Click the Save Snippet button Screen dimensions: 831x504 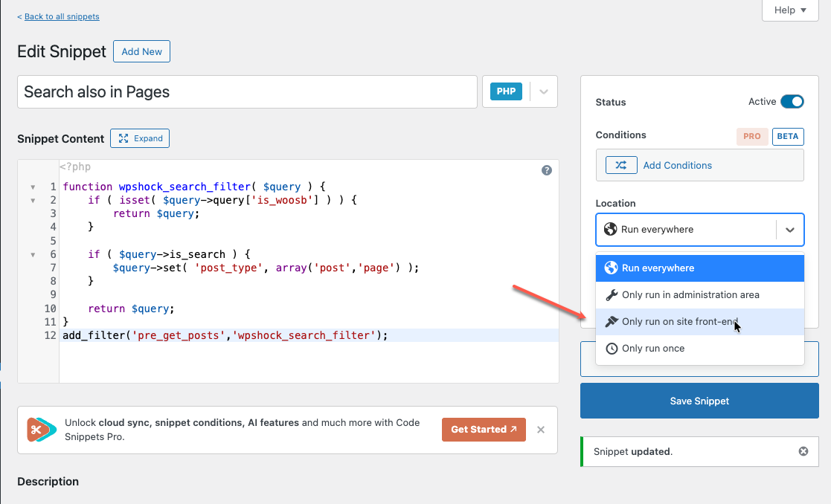[699, 401]
